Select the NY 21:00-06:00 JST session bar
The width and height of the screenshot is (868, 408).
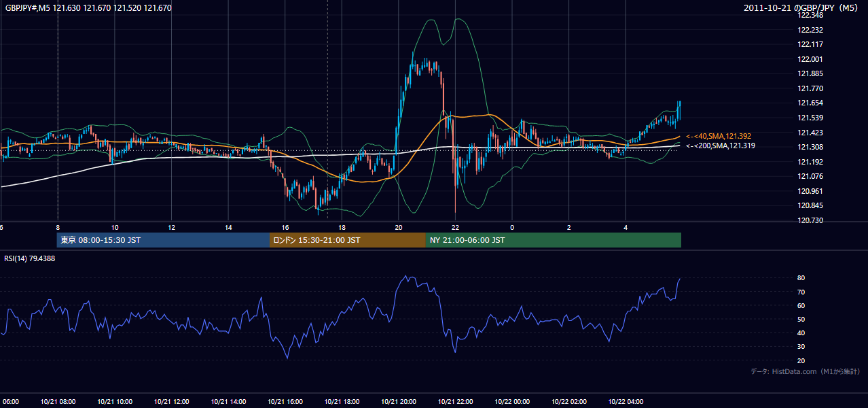pyautogui.click(x=554, y=240)
